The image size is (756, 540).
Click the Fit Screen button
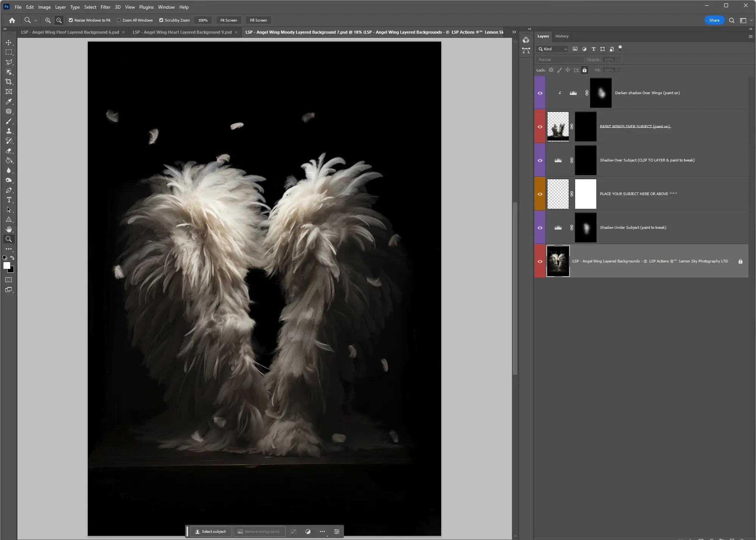[x=228, y=20]
